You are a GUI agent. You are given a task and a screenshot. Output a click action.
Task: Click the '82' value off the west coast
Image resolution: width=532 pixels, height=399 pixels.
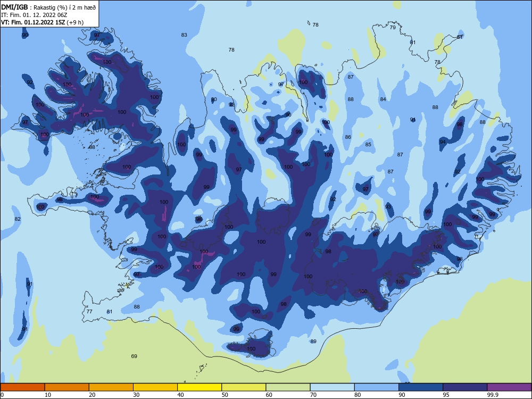coord(18,219)
